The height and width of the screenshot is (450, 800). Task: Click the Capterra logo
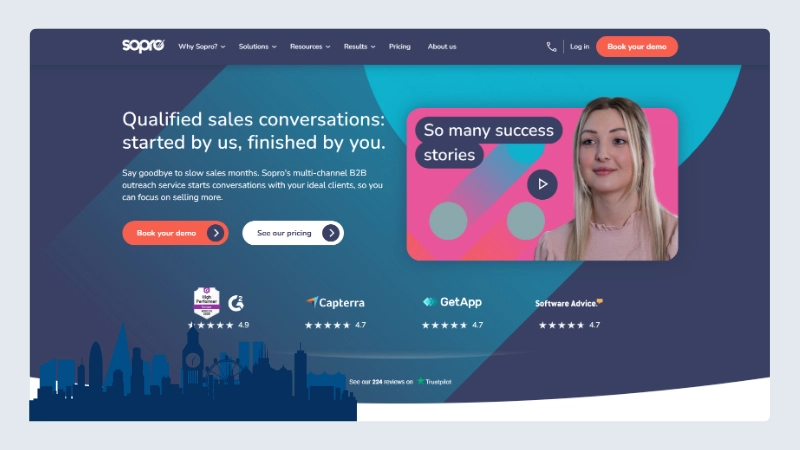(335, 303)
